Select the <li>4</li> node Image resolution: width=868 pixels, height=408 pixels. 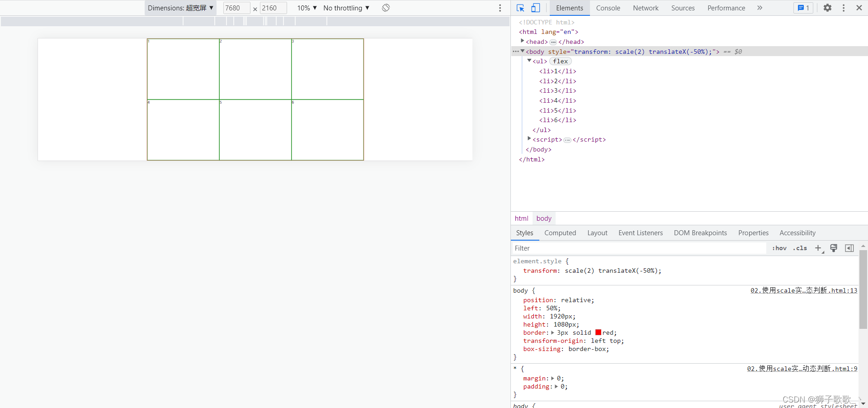tap(557, 100)
